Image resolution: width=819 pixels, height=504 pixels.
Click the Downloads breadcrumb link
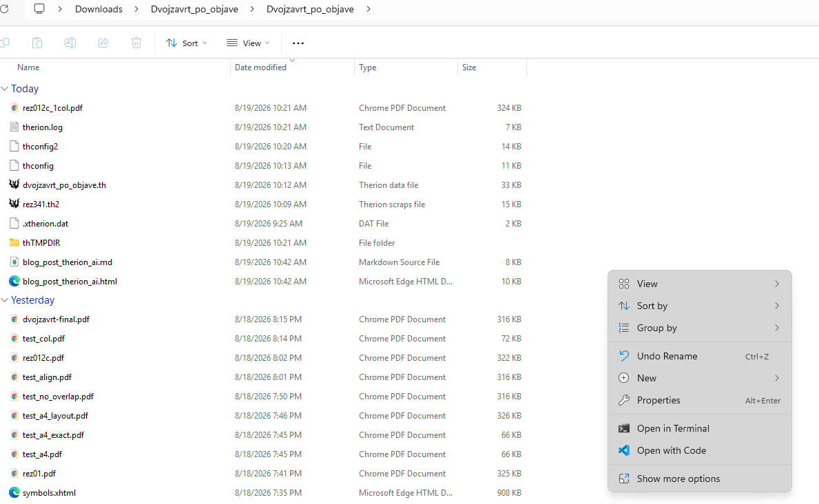(99, 9)
